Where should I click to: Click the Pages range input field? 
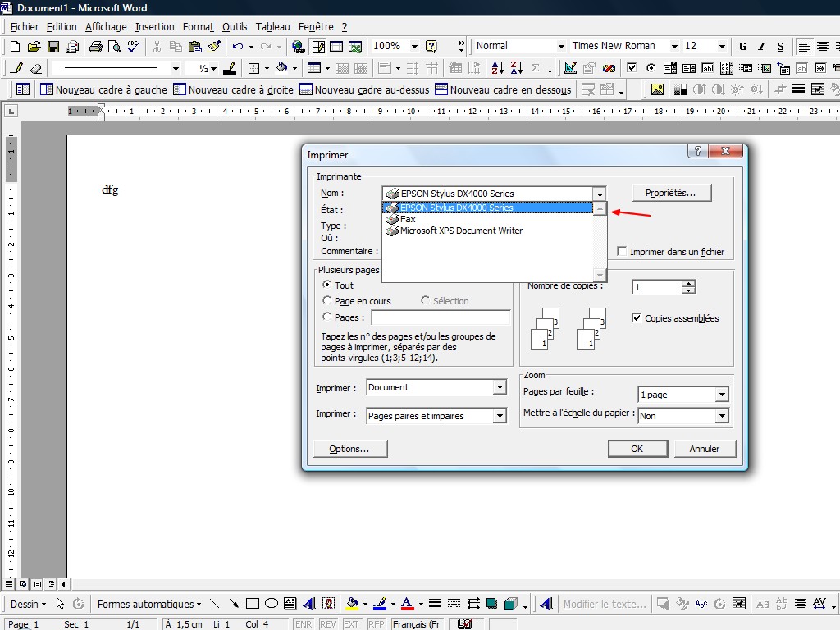[441, 317]
